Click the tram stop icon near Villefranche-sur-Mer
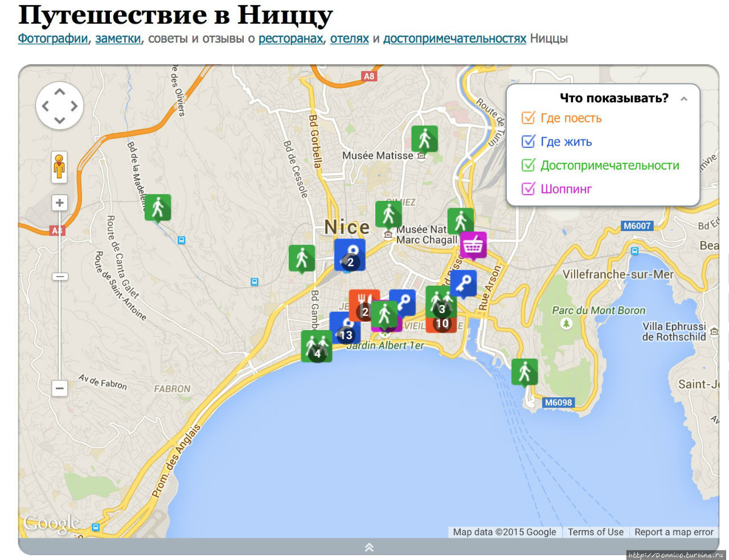This screenshot has width=729, height=560. pyautogui.click(x=634, y=251)
